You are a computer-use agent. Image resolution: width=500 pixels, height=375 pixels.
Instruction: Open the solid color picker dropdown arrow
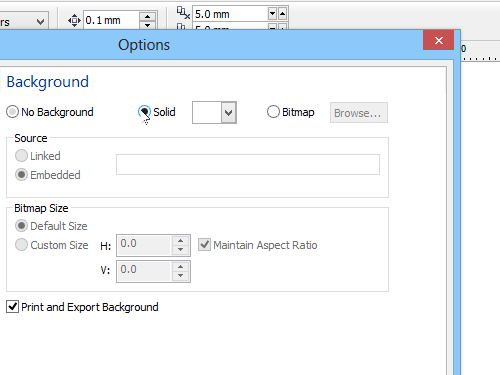pyautogui.click(x=229, y=113)
